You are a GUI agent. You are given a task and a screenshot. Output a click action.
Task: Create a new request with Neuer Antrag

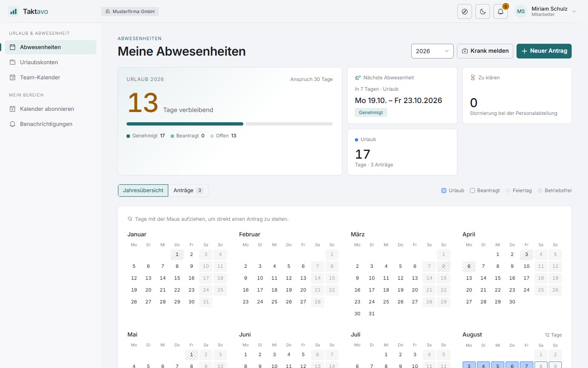(x=544, y=51)
